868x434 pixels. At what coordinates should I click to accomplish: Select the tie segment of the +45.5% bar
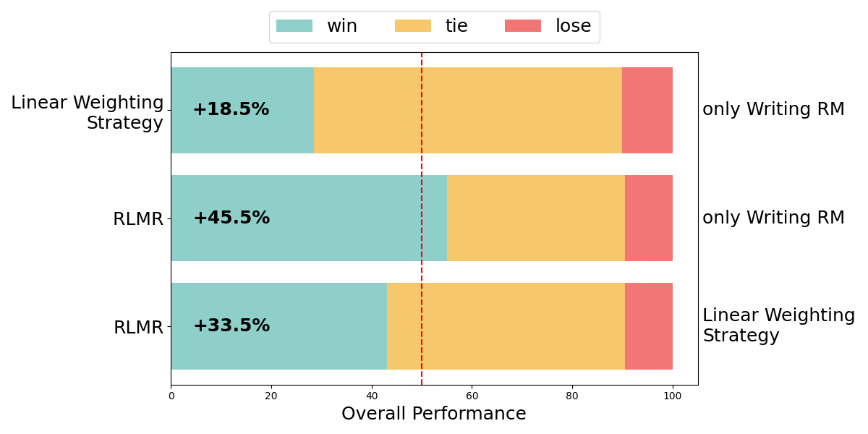[535, 218]
